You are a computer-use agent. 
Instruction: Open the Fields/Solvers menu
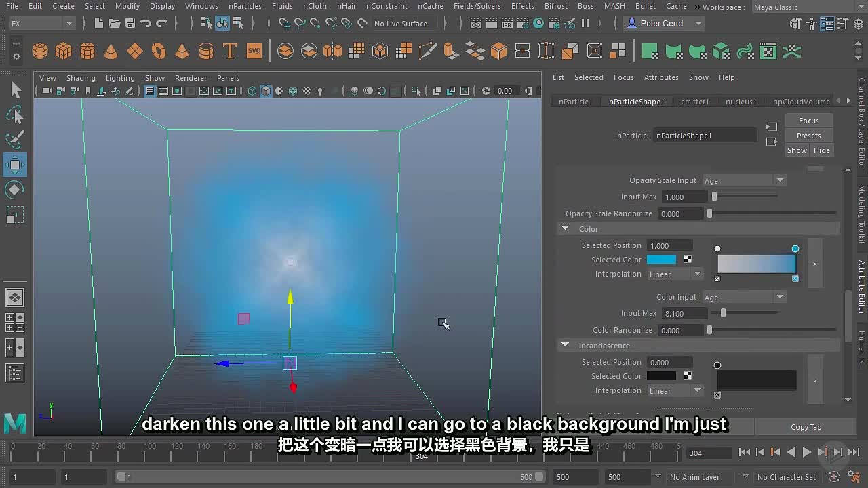point(477,6)
